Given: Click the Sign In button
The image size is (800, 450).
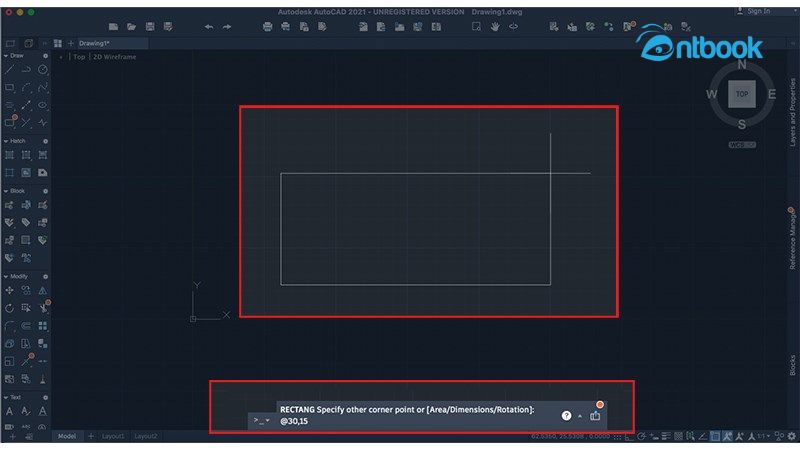Looking at the screenshot, I should (x=758, y=11).
